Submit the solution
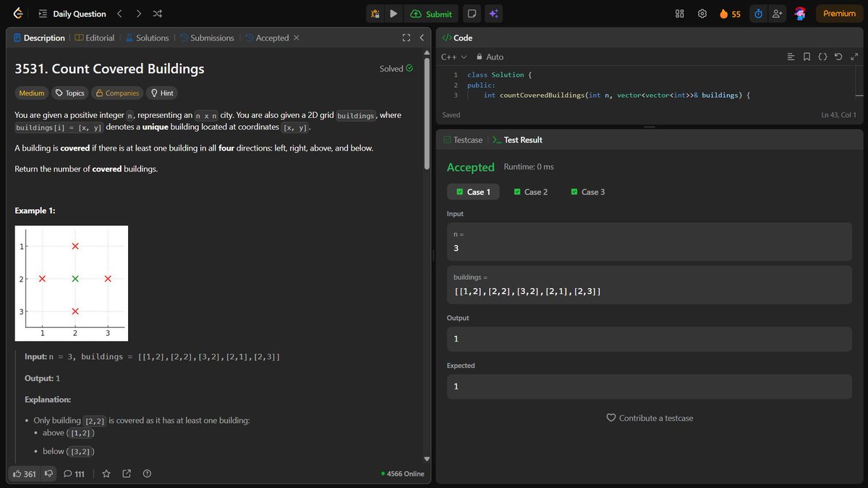The width and height of the screenshot is (868, 488). [431, 14]
